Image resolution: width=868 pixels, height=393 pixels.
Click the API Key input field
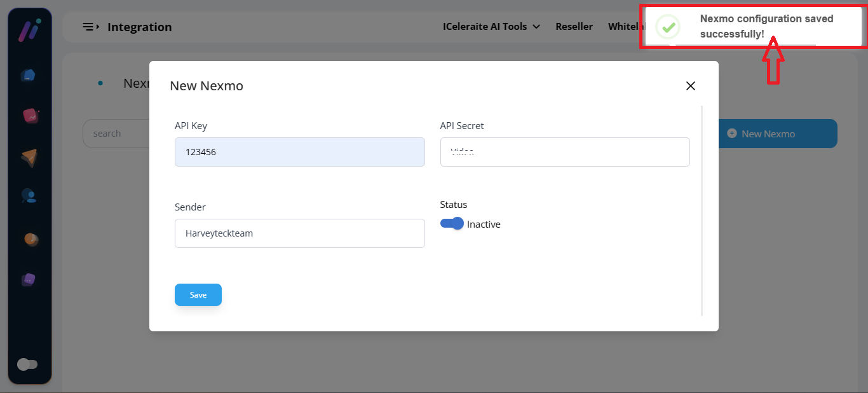coord(299,152)
